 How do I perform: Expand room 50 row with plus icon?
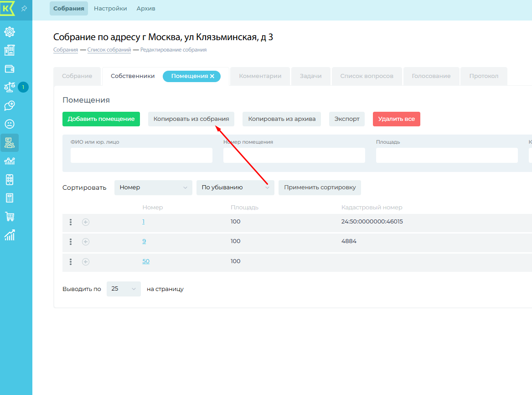point(86,262)
